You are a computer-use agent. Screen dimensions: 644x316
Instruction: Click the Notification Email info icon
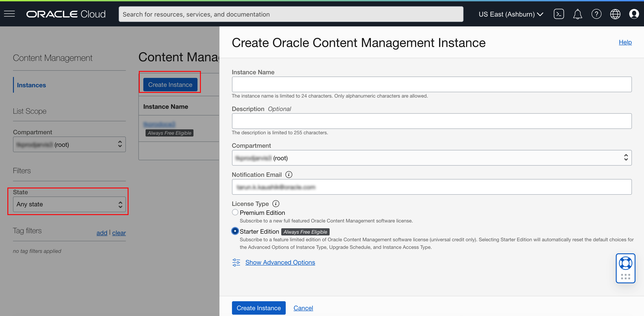pyautogui.click(x=289, y=175)
